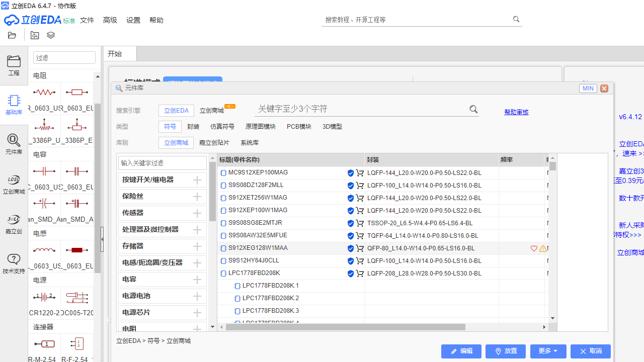Select the 仿真符号 type filter
Image resolution: width=644 pixels, height=362 pixels.
[222, 127]
